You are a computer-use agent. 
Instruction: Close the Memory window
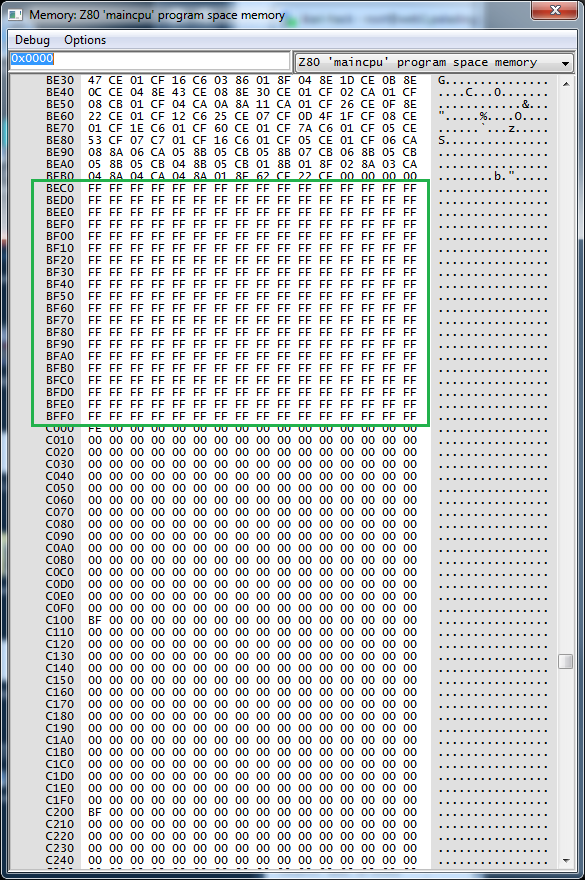(555, 10)
